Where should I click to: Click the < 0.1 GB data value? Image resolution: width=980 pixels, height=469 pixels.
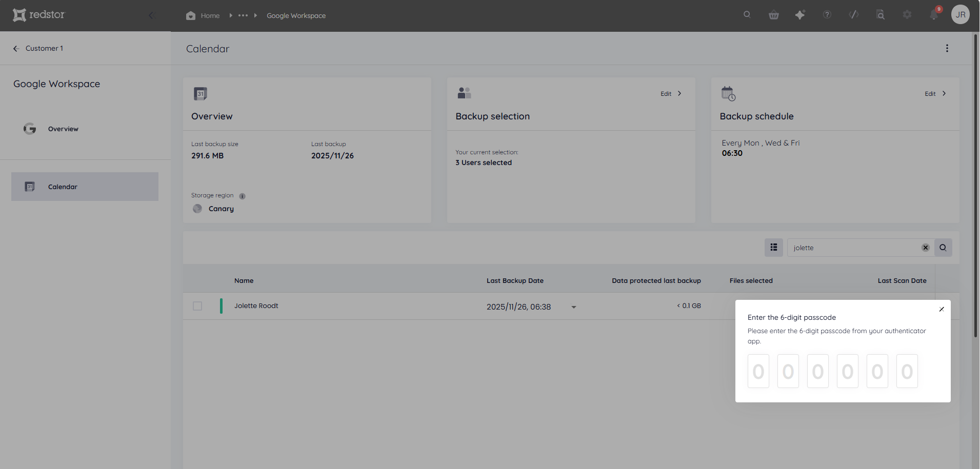[689, 305]
